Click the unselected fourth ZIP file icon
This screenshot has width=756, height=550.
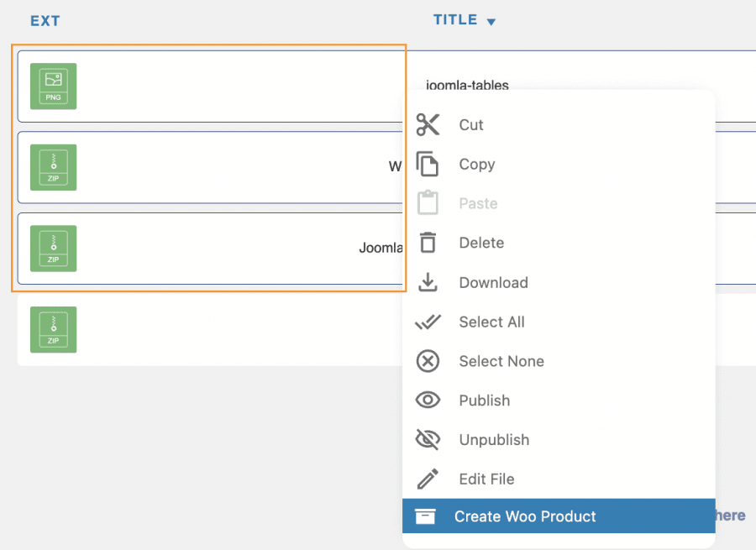tap(53, 329)
